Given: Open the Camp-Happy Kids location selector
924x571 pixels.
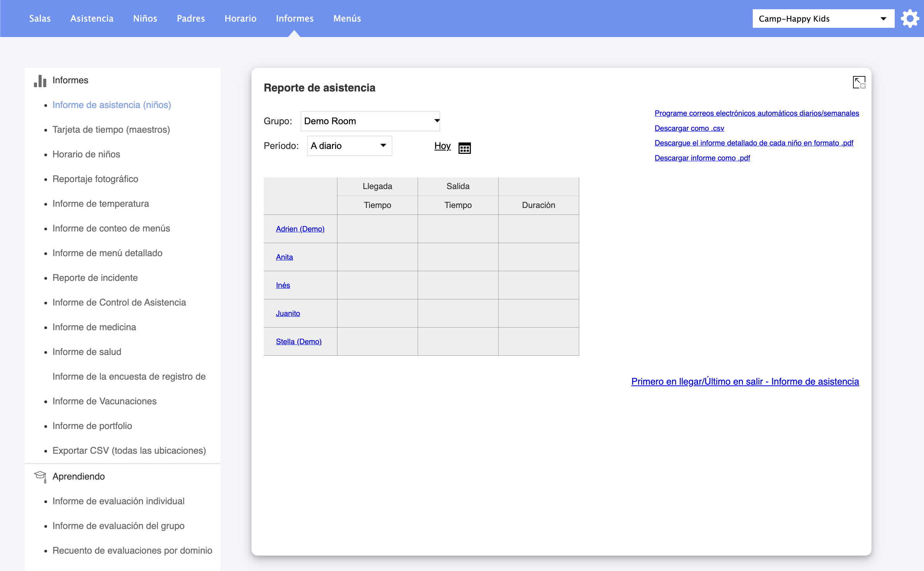Looking at the screenshot, I should tap(823, 19).
